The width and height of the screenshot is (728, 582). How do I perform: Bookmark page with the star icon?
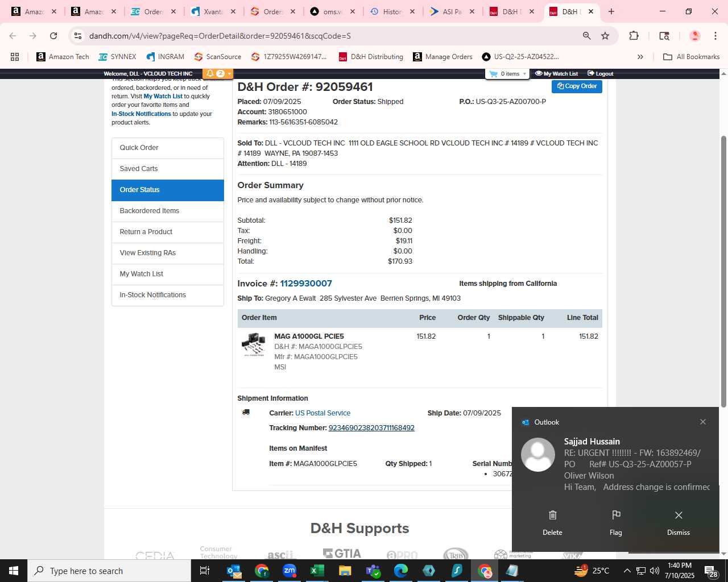(605, 36)
